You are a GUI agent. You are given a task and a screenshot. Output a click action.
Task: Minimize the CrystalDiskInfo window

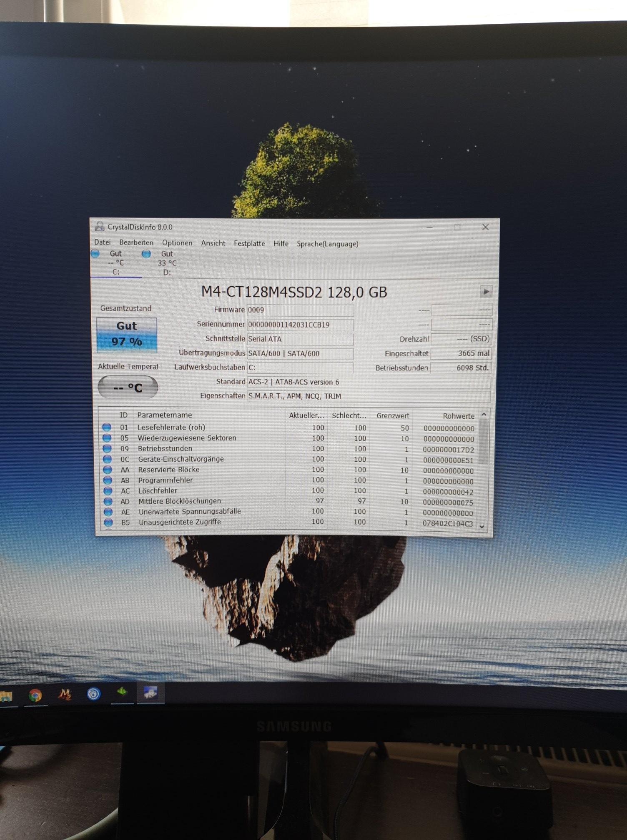(x=430, y=227)
